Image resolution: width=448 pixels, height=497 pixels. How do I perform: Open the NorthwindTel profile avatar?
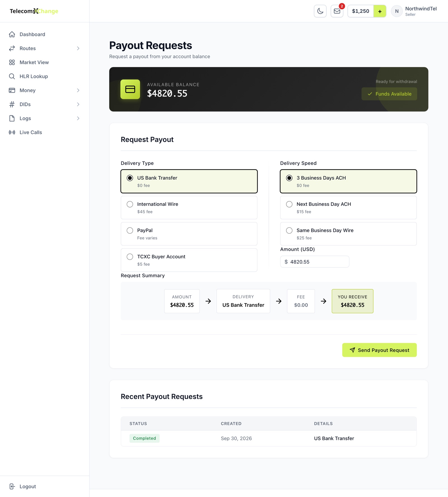(x=396, y=11)
